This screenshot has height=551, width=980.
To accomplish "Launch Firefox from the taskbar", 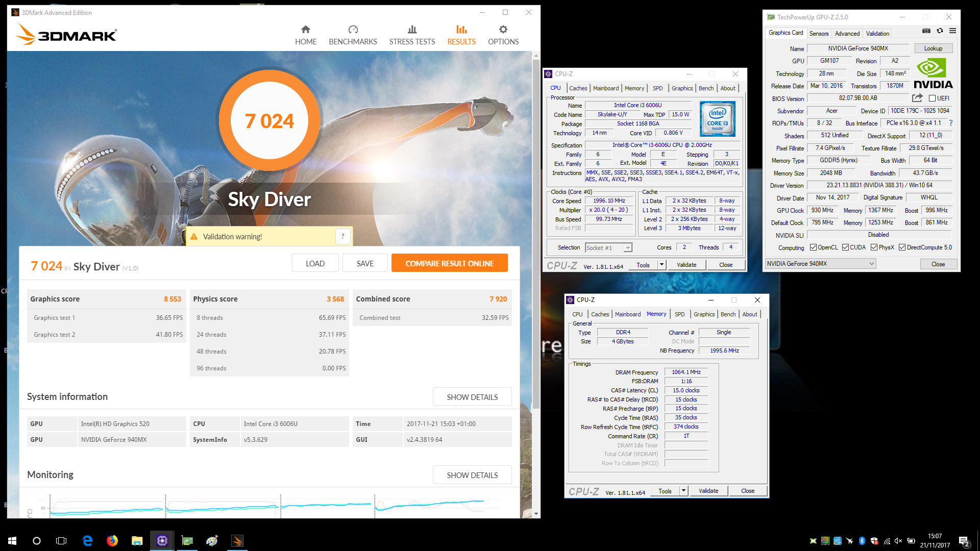I will [x=112, y=540].
